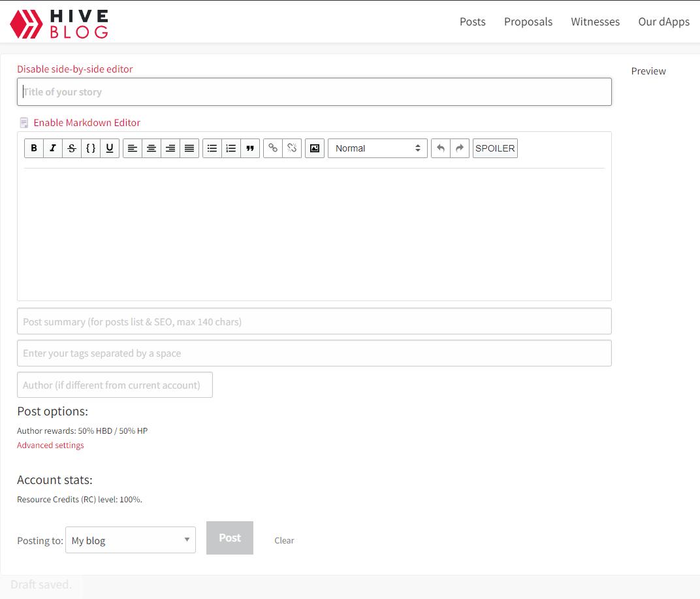Open Advanced settings link
This screenshot has width=700, height=599.
click(x=50, y=445)
